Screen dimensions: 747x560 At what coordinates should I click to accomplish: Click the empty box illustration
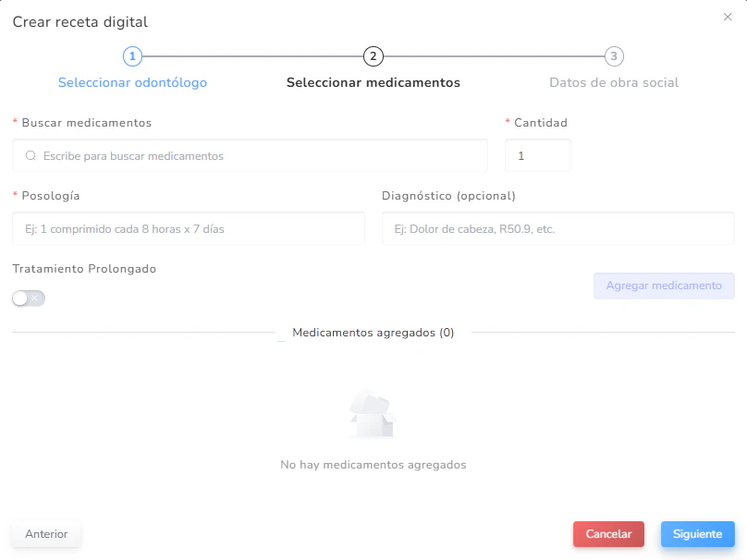pos(373,414)
